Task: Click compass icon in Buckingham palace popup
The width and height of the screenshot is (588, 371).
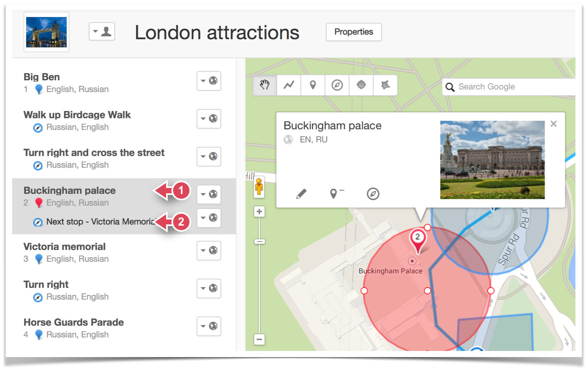Action: pos(373,194)
